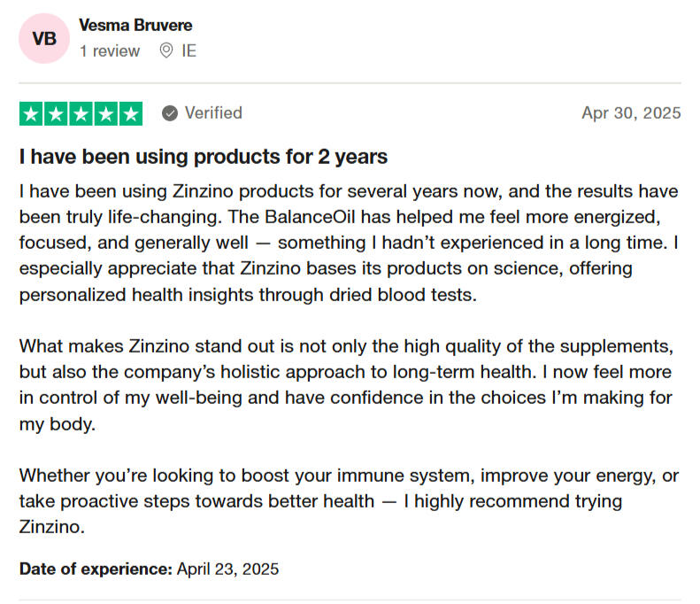Screen dimensions: 700x604
Task: Click the April 23, 2025 experience date
Action: click(x=228, y=569)
